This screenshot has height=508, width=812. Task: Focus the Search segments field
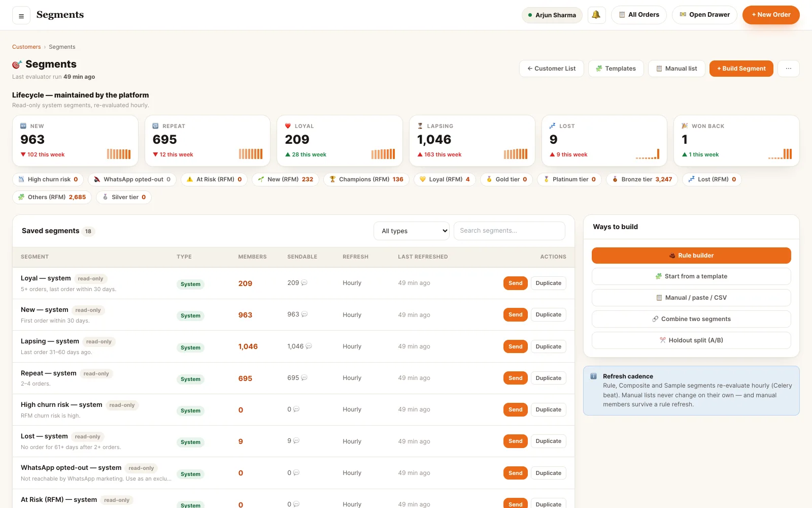click(x=509, y=231)
